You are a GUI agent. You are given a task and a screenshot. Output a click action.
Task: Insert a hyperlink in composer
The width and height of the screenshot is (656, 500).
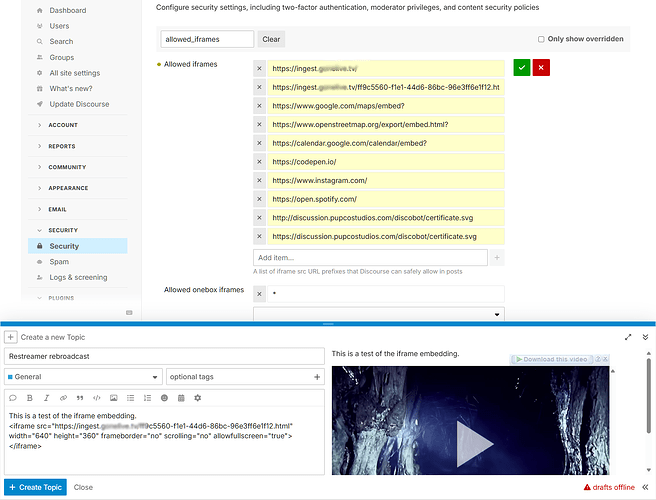point(63,398)
